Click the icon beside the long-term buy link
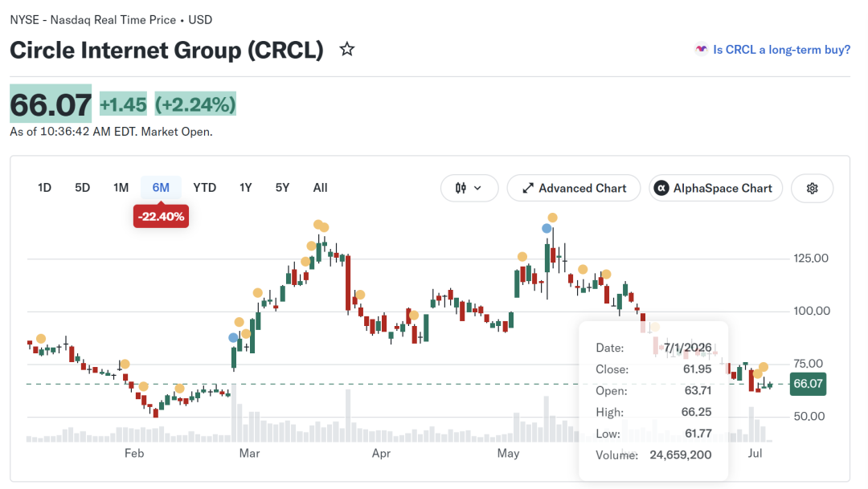The image size is (868, 489). pos(701,49)
